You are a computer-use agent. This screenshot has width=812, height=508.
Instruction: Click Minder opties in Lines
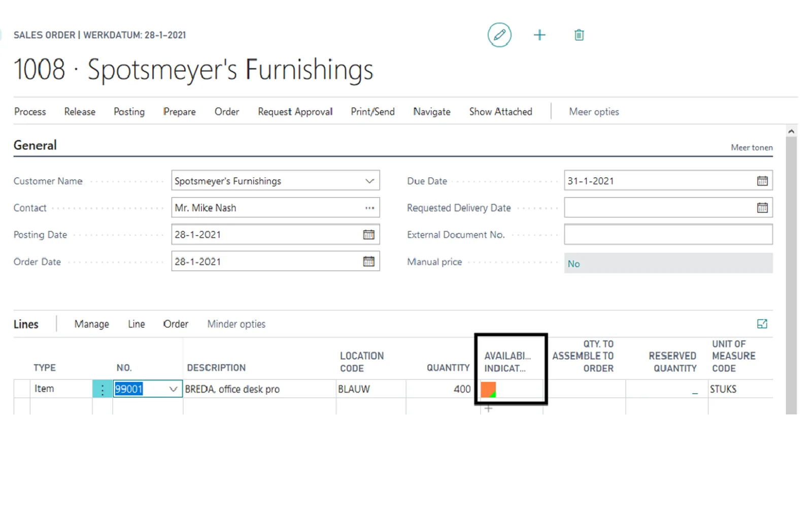pos(236,324)
